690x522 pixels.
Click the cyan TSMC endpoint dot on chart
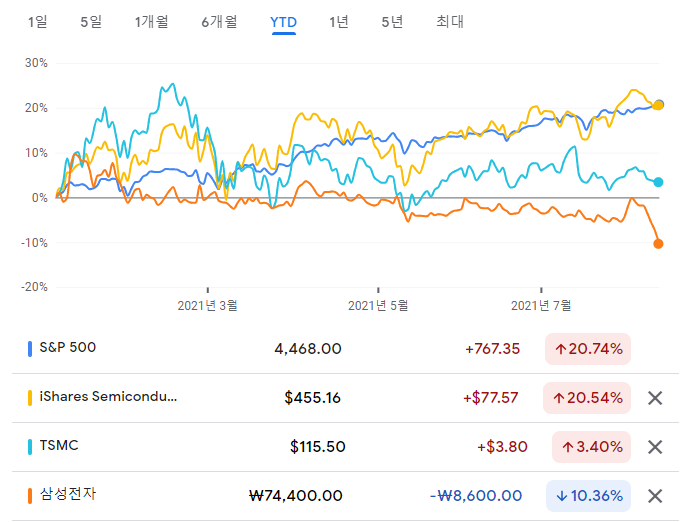tap(658, 182)
